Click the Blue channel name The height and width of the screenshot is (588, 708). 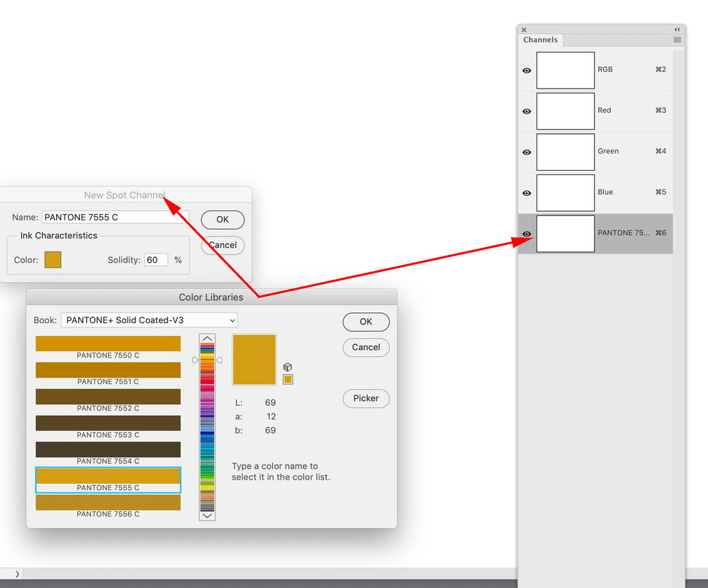(x=605, y=192)
